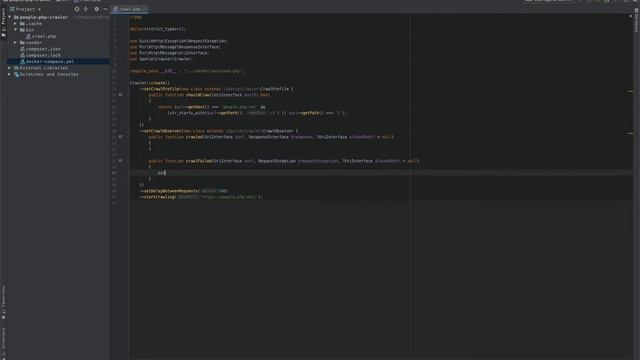Click the setDelayBetweenRequests code line
Screen dimensions: 640x360
184,191
